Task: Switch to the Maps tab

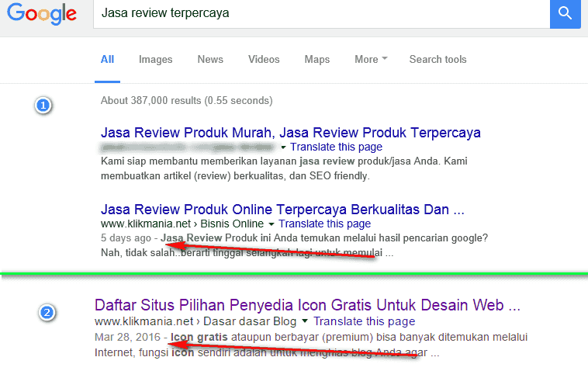Action: [x=316, y=60]
